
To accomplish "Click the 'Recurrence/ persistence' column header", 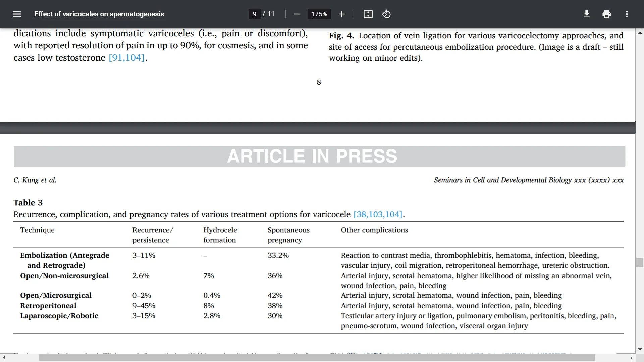I will point(153,235).
